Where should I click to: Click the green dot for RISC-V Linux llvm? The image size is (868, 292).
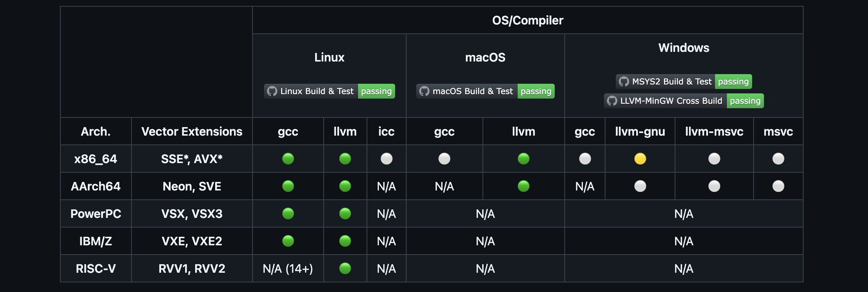pyautogui.click(x=345, y=268)
